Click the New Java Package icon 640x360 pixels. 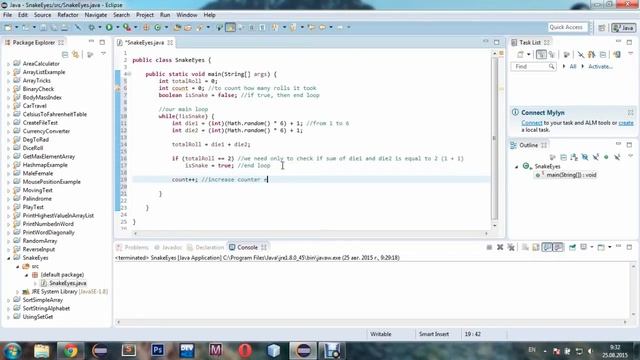pos(146,27)
